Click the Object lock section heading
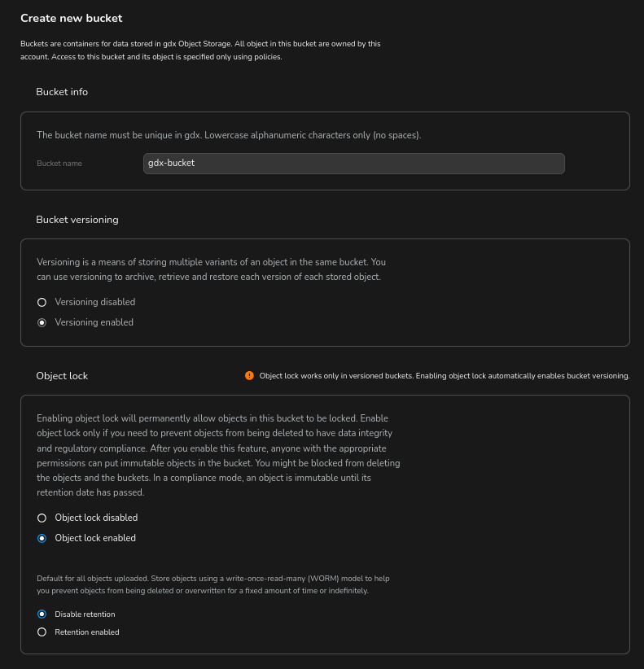This screenshot has width=644, height=669. (62, 376)
